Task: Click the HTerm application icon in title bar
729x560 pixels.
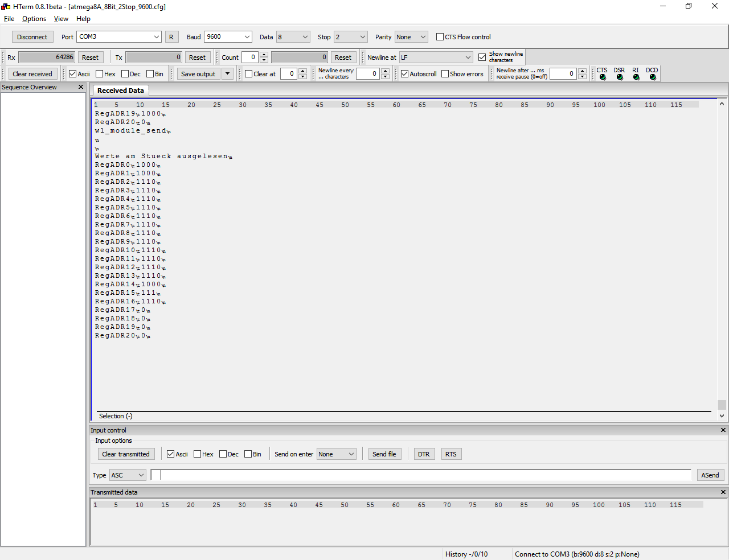Action: [x=6, y=6]
